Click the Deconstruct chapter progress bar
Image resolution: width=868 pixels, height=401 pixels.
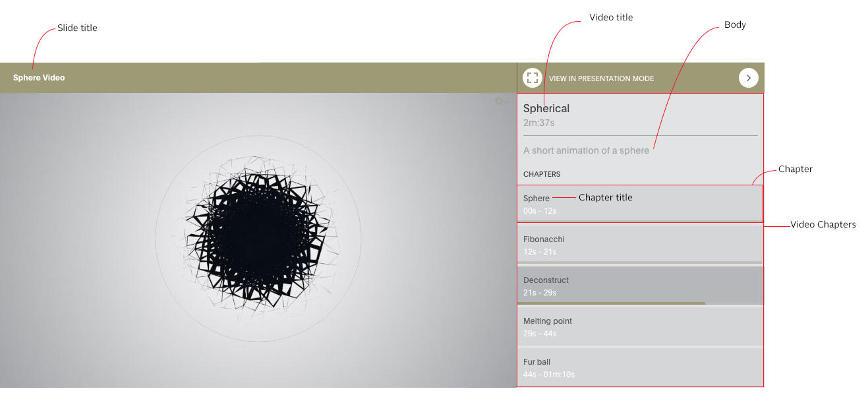pos(611,303)
